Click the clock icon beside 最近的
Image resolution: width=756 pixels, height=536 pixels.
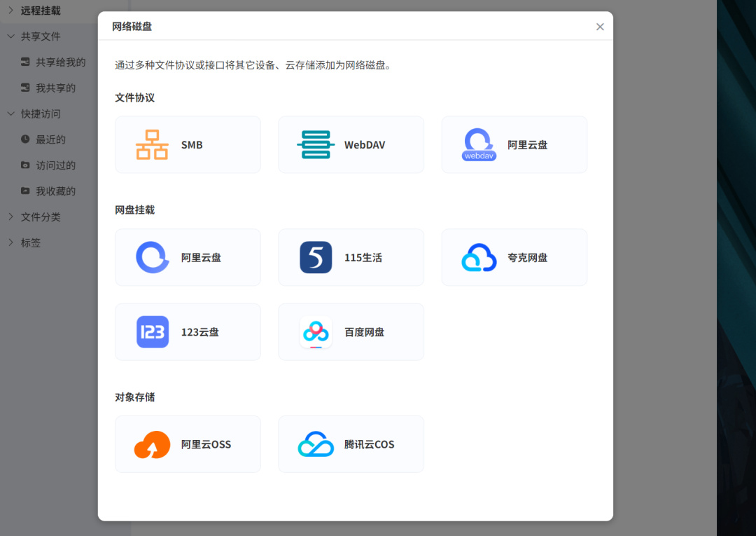point(25,139)
